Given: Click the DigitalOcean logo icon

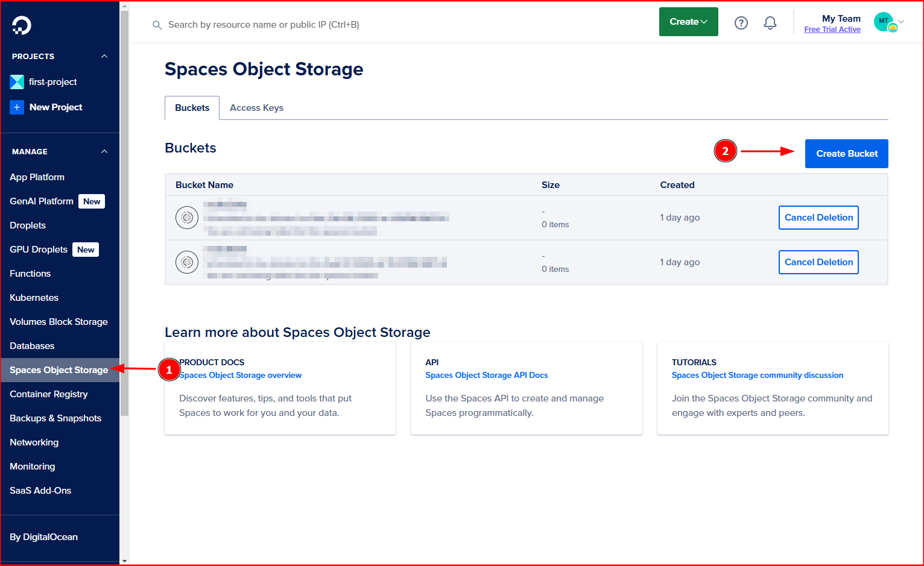Looking at the screenshot, I should pyautogui.click(x=22, y=25).
